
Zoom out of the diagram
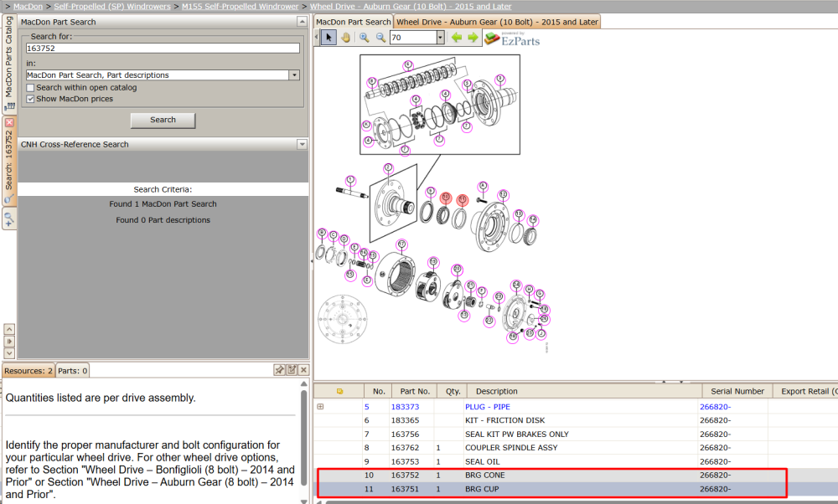click(380, 38)
